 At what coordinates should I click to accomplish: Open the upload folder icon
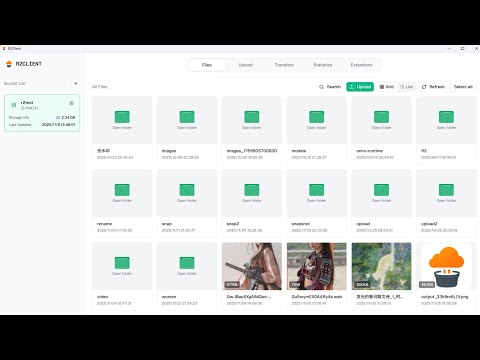coord(381,190)
